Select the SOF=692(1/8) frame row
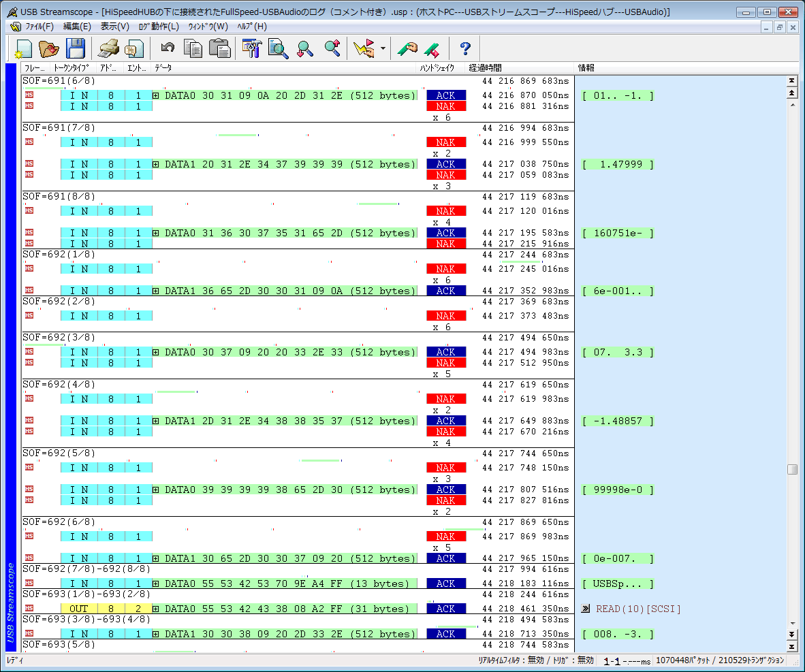The image size is (805, 672). [298, 255]
